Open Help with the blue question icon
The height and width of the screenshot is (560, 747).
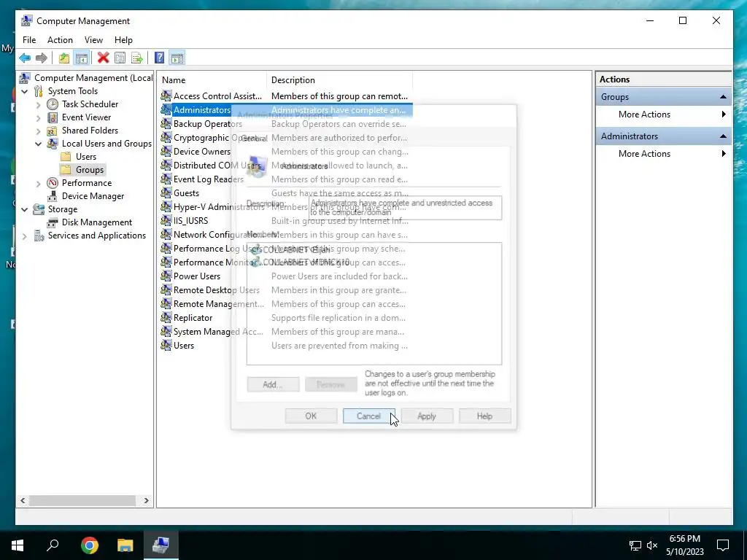160,58
